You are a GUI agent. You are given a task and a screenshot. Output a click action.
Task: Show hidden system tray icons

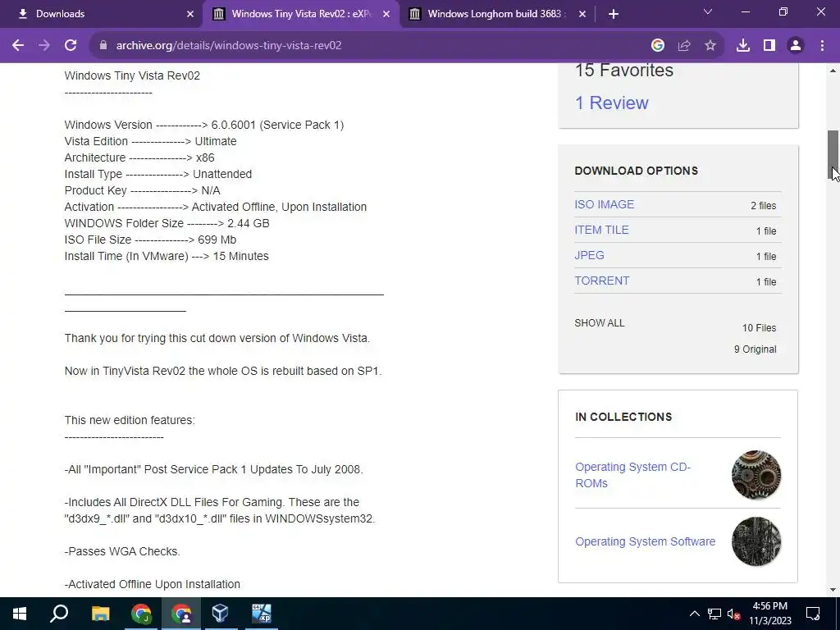694,614
